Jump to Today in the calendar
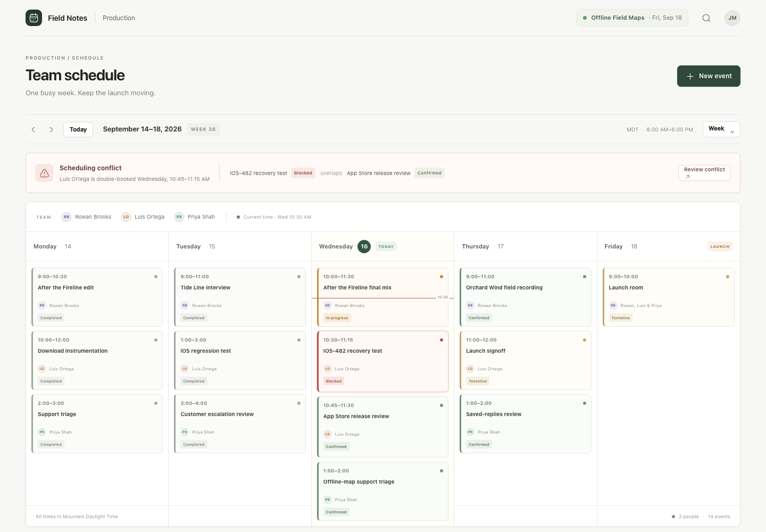 tap(78, 129)
